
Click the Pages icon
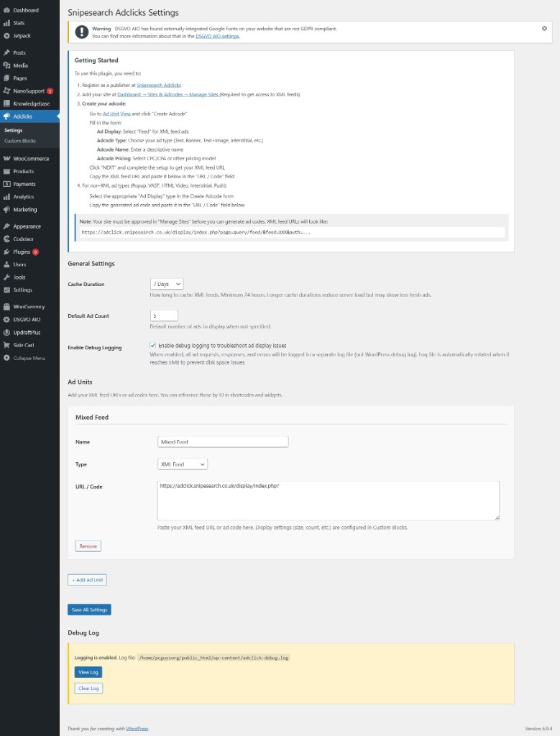click(x=6, y=78)
